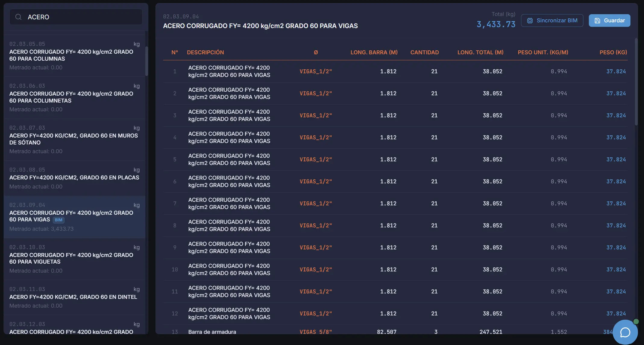This screenshot has height=345, width=644.
Task: Click 37.824 weight in row 7
Action: (x=616, y=204)
